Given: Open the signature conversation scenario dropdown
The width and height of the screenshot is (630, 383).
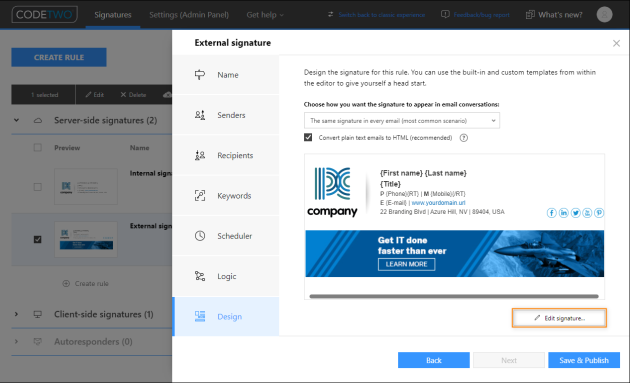Looking at the screenshot, I should (x=402, y=121).
